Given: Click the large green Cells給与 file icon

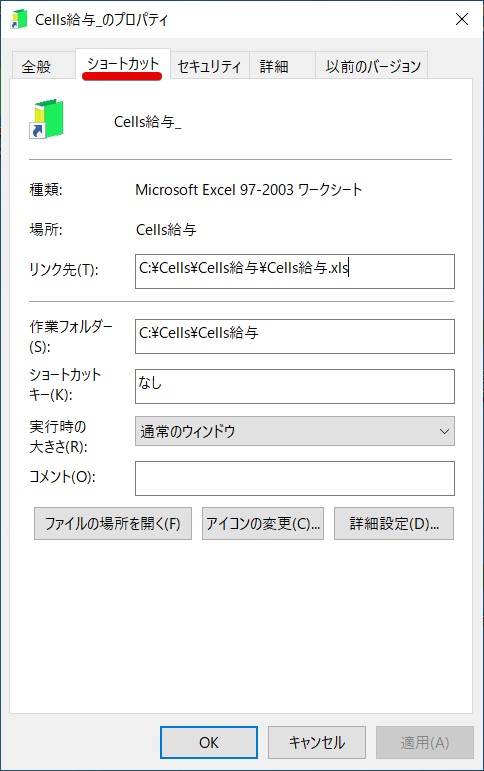Looking at the screenshot, I should click(x=47, y=119).
